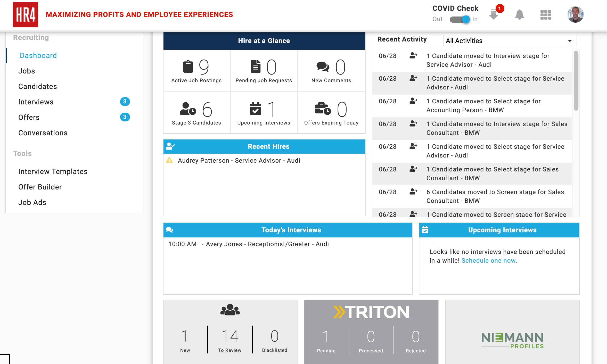This screenshot has height=364, width=607.
Task: Click the user profile avatar
Action: pos(575,15)
